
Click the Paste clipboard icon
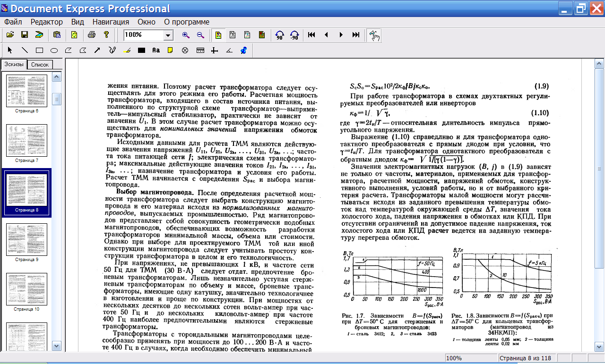point(57,34)
